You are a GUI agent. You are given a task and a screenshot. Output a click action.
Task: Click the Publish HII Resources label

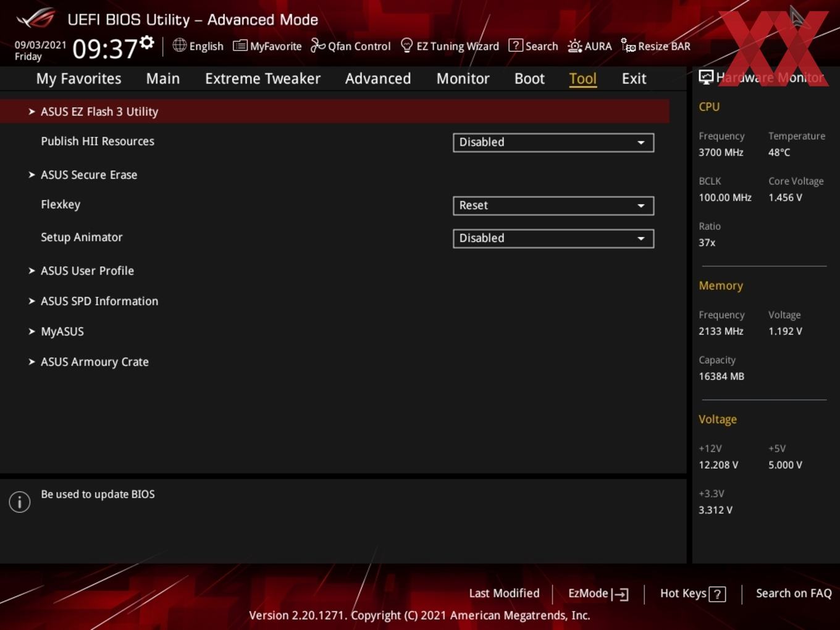(x=98, y=141)
